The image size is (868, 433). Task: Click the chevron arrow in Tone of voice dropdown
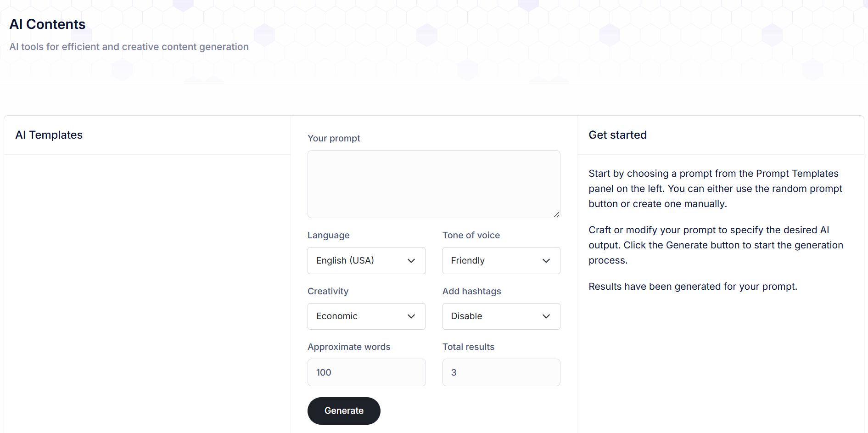click(x=546, y=261)
